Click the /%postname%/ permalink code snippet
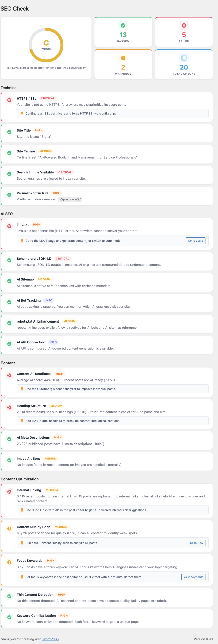The image size is (218, 644). pyautogui.click(x=70, y=199)
